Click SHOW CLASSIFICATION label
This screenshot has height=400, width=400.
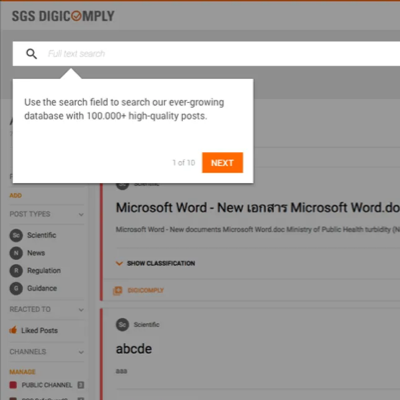click(161, 263)
